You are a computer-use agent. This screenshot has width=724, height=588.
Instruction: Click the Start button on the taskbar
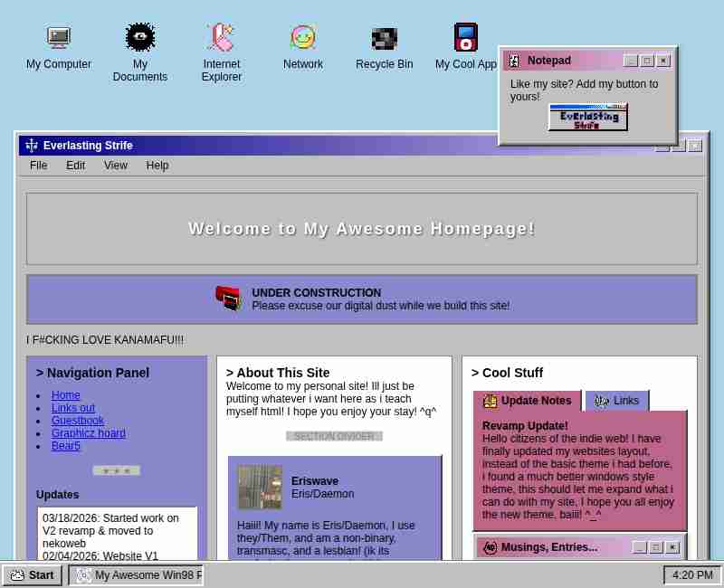click(x=32, y=575)
